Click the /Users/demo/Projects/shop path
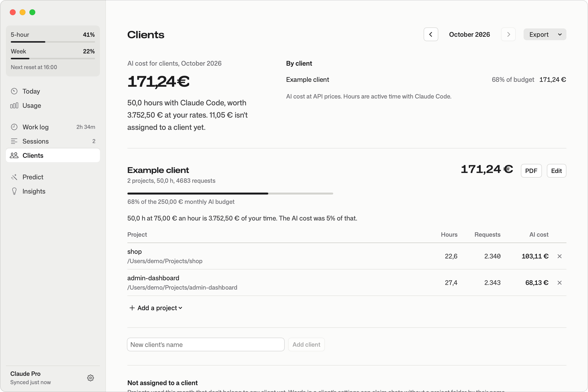The image size is (588, 392). click(x=165, y=261)
